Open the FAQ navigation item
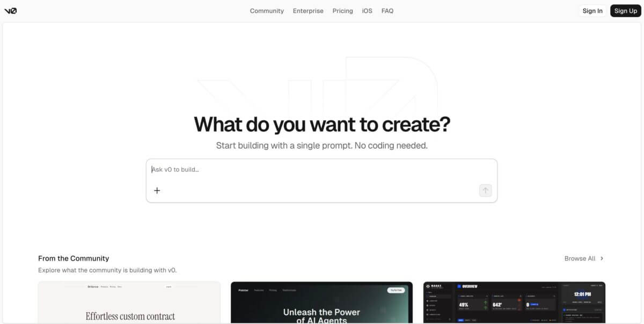The height and width of the screenshot is (324, 644). click(x=387, y=11)
